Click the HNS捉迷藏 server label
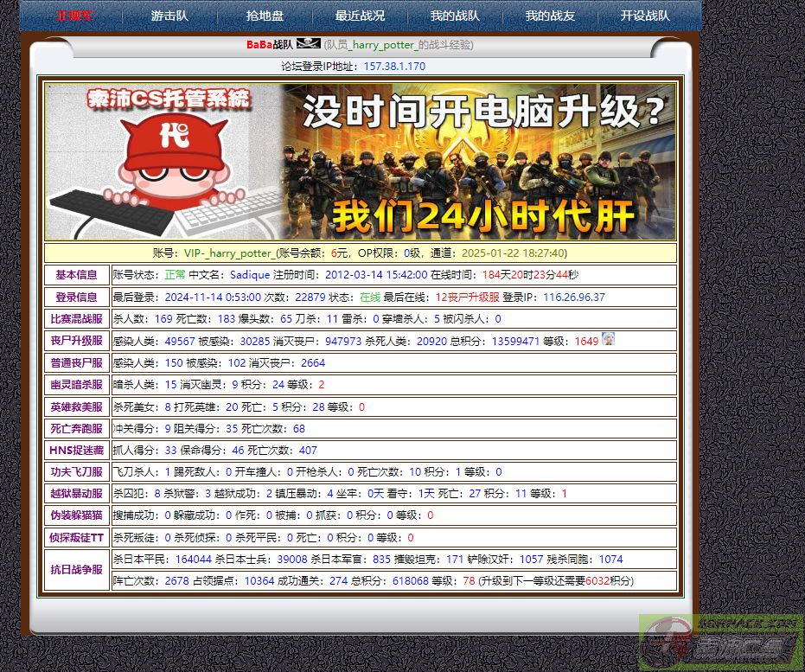 click(x=77, y=451)
